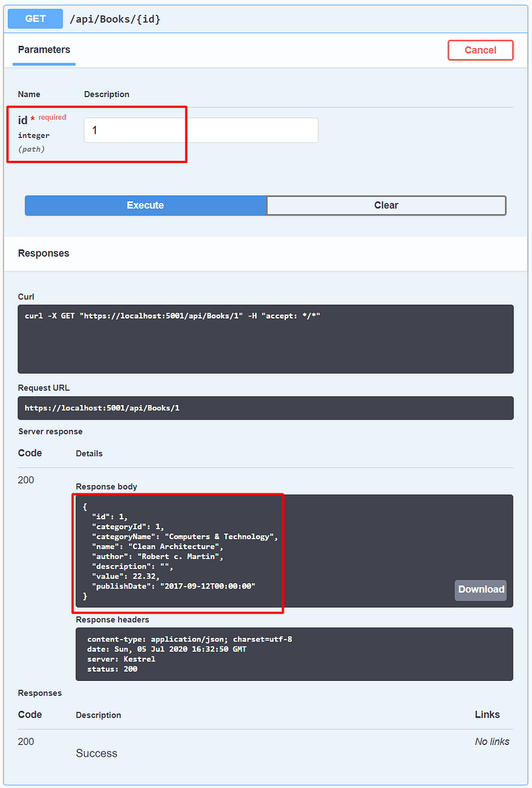Click the No links text
The image size is (532, 788).
click(492, 741)
